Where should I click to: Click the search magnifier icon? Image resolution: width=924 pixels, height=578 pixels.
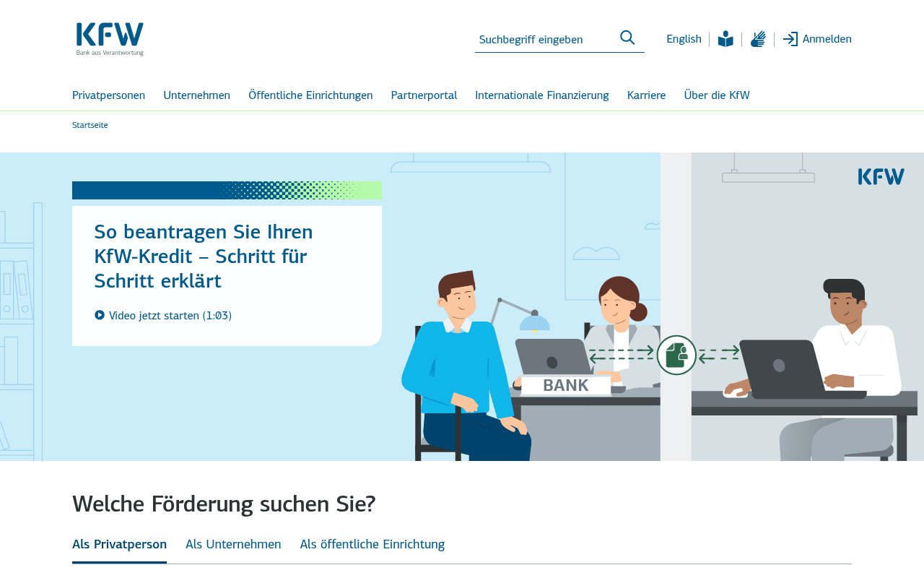click(x=627, y=38)
